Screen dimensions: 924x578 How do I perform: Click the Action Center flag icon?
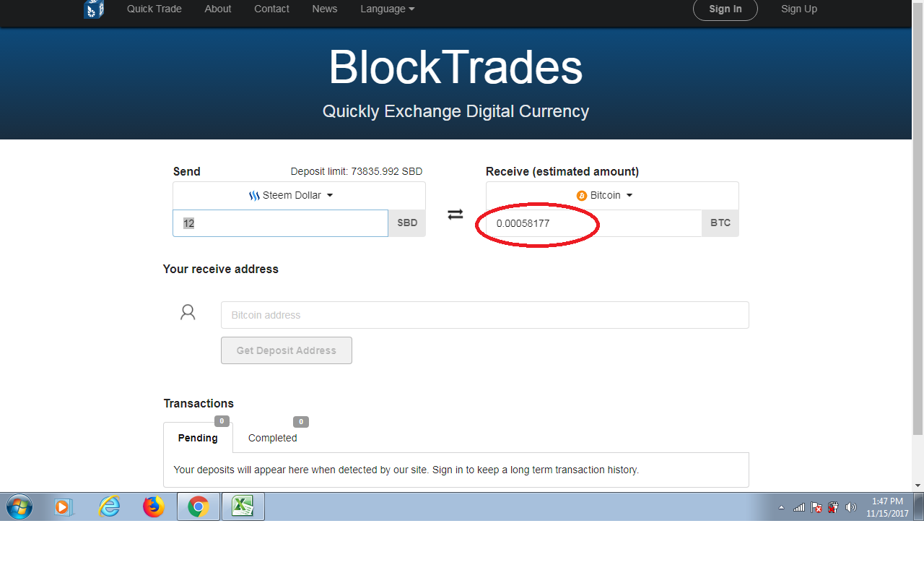[x=816, y=507]
